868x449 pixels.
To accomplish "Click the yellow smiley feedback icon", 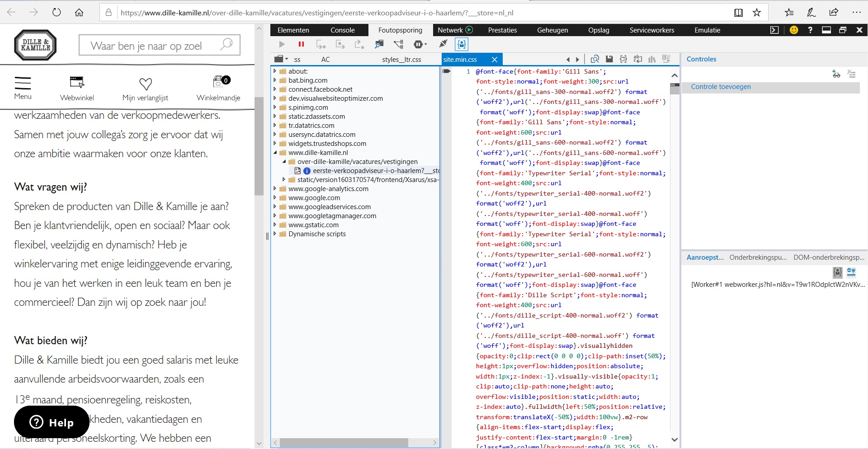I will tap(793, 30).
